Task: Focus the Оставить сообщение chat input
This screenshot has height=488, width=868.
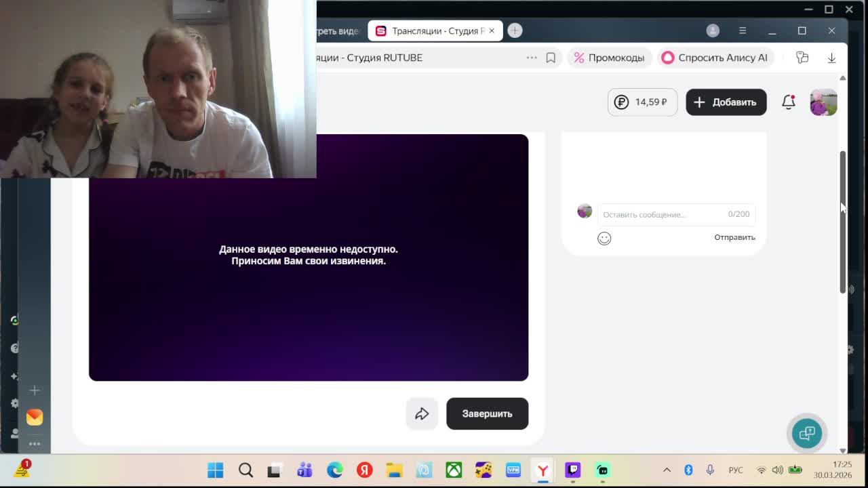Action: click(676, 214)
